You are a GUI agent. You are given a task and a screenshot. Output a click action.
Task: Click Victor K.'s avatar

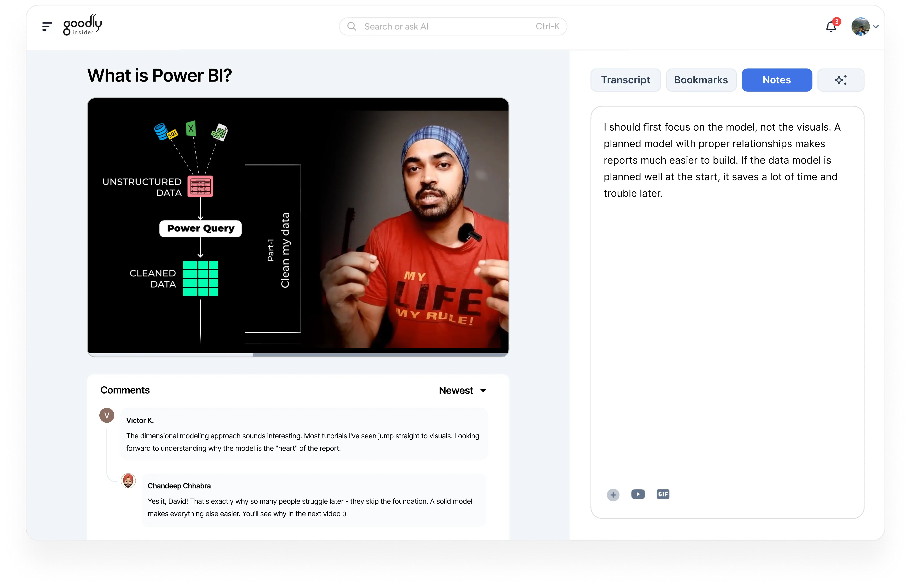tap(107, 415)
